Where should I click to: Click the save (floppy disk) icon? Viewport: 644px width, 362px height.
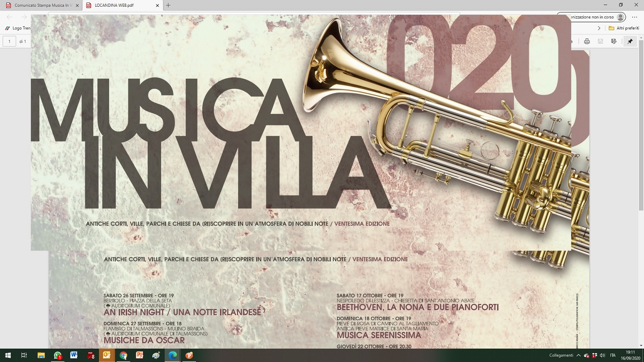click(x=600, y=41)
